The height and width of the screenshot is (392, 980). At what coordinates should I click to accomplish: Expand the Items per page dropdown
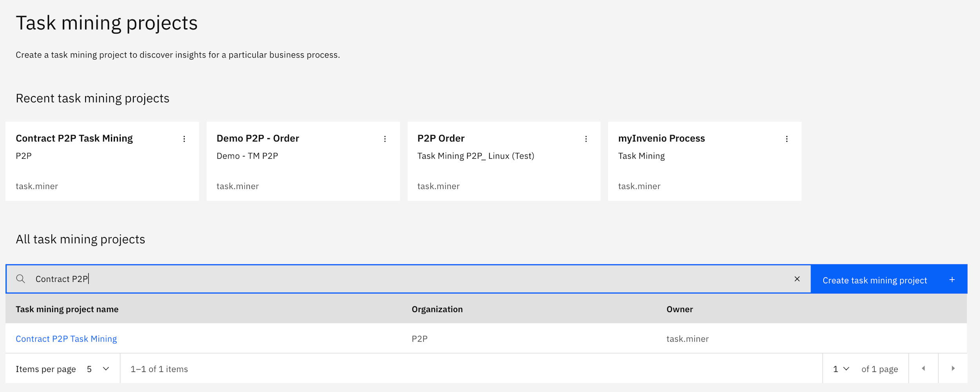[x=98, y=369]
